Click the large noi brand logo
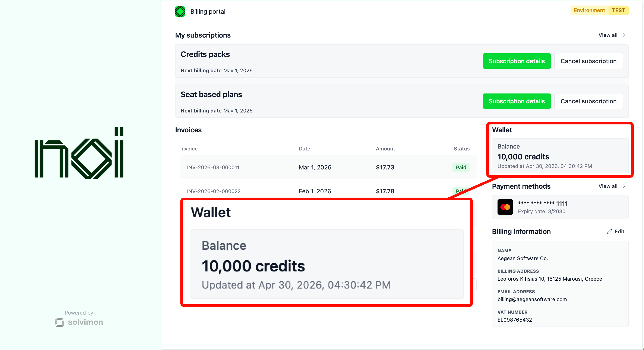The height and width of the screenshot is (350, 644). tap(79, 153)
